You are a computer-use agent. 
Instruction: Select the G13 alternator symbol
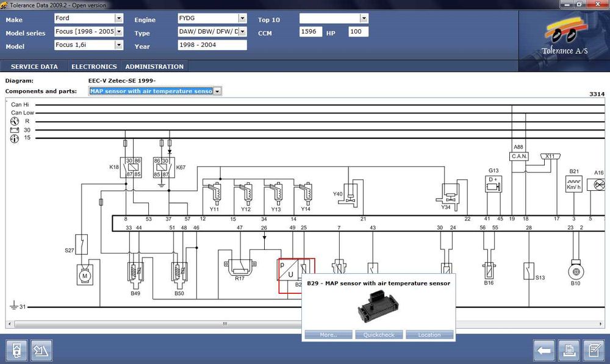coord(493,184)
